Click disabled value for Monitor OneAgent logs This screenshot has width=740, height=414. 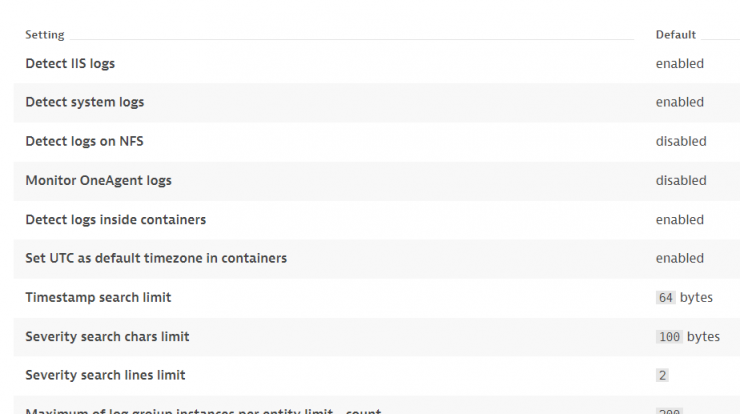(x=681, y=180)
